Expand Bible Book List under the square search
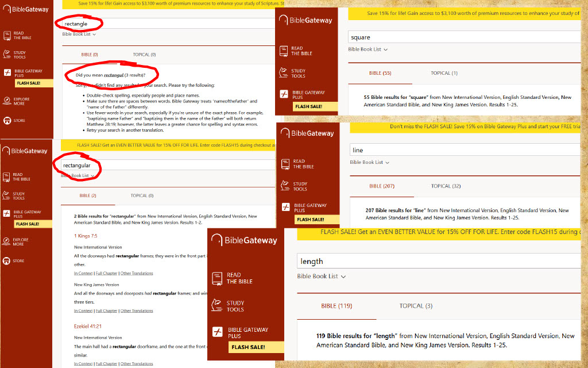 (x=367, y=49)
